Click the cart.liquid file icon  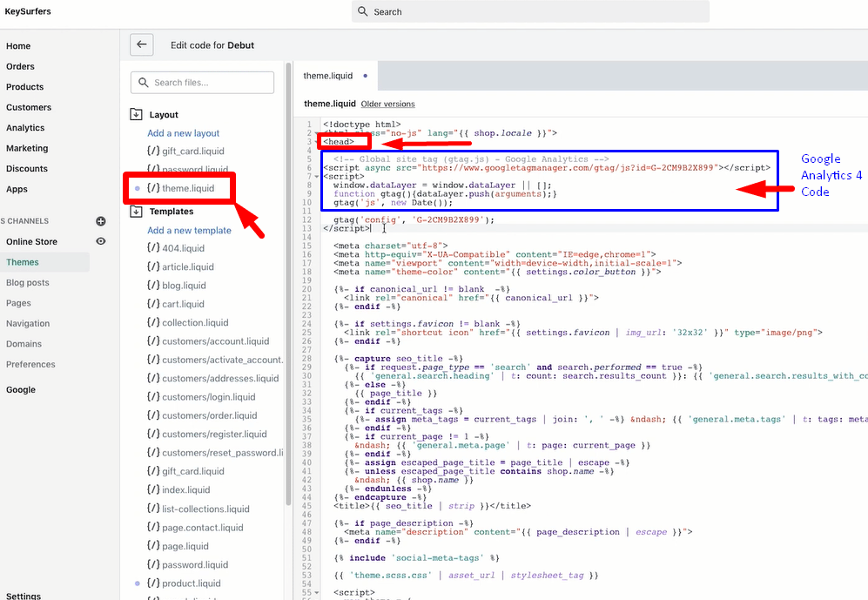click(x=153, y=304)
